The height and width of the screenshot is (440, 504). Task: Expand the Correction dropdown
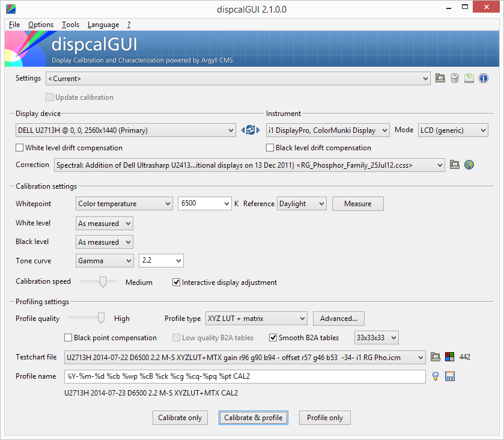coord(249,165)
